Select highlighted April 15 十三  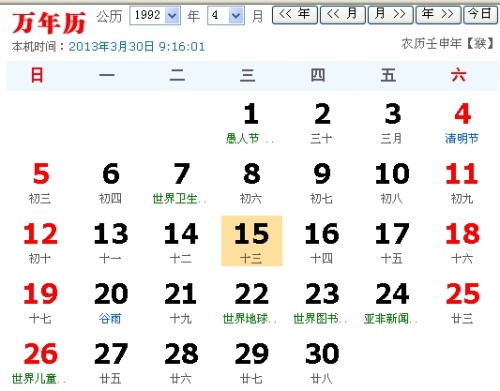(252, 241)
